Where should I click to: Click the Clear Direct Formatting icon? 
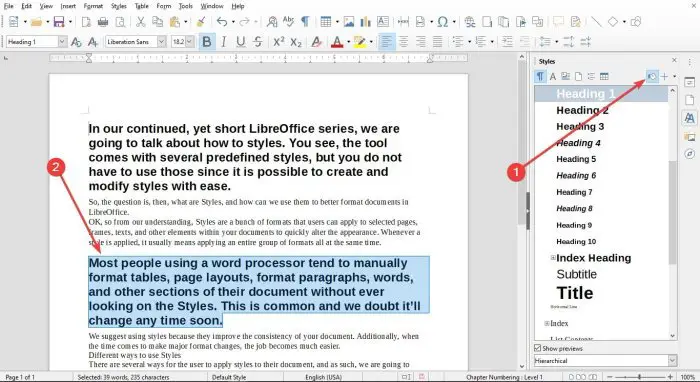coord(317,42)
